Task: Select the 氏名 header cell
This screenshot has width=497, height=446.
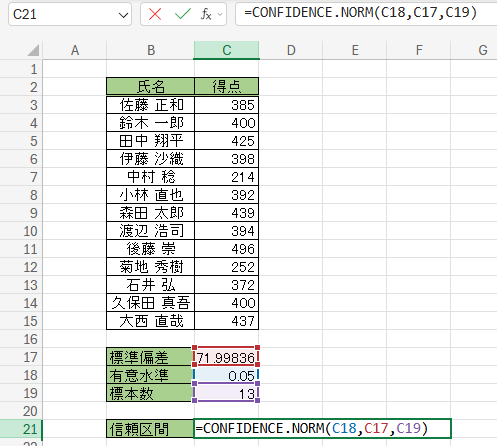Action: pos(151,86)
